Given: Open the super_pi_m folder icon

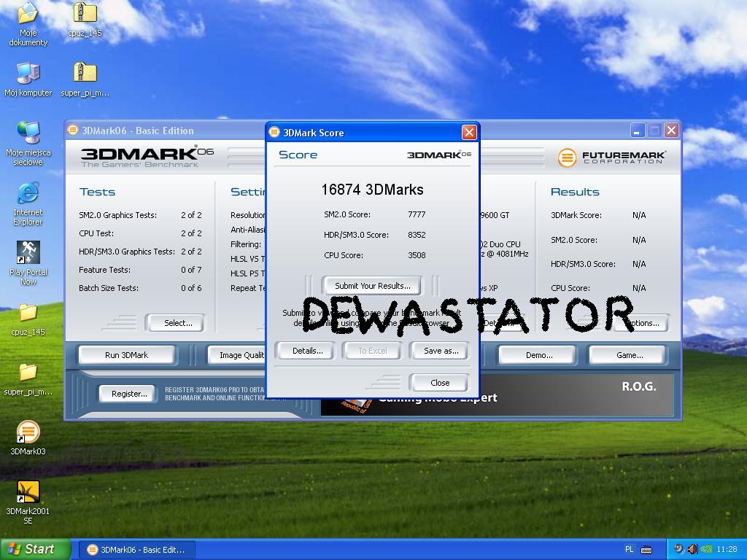Looking at the screenshot, I should 28,379.
